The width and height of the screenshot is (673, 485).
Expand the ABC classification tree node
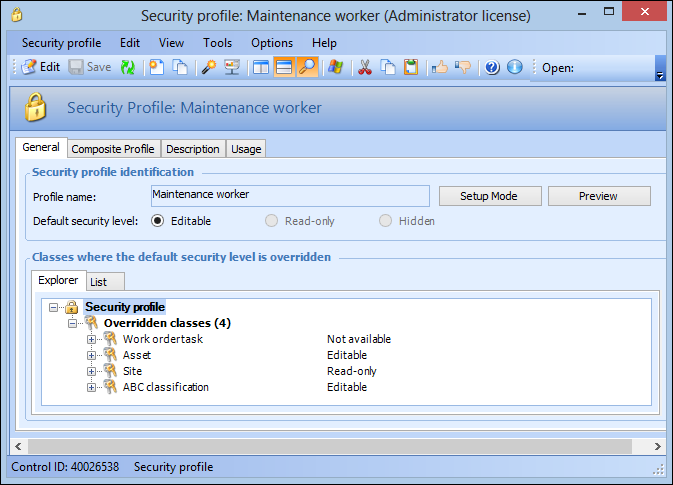click(x=92, y=387)
